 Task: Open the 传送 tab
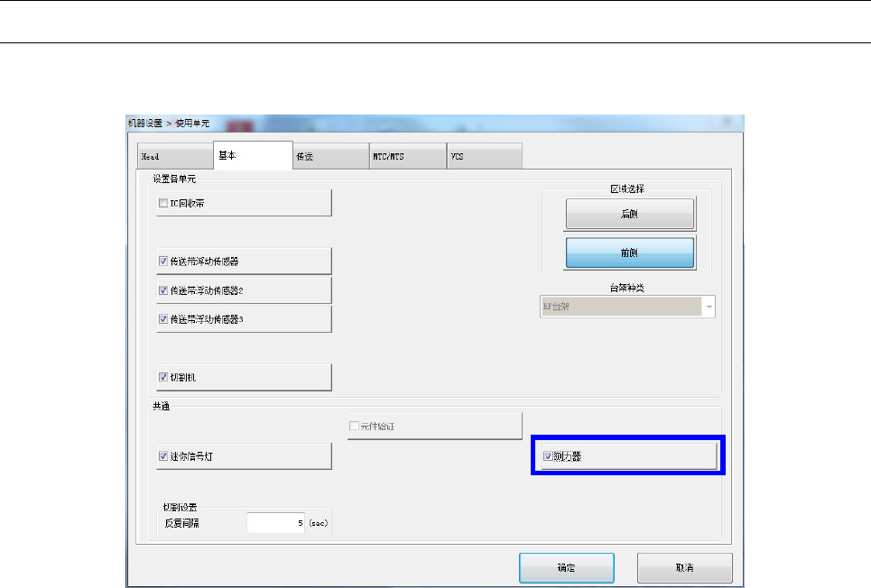pos(330,157)
